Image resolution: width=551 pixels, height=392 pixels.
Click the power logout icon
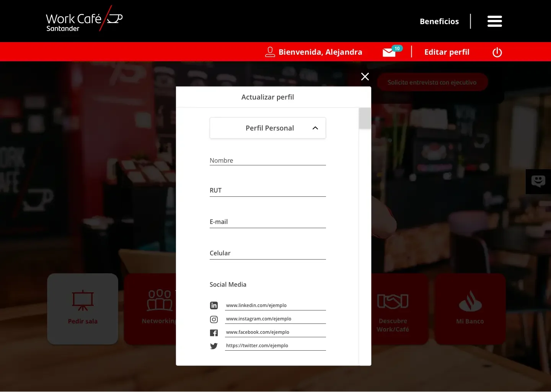[x=497, y=52]
